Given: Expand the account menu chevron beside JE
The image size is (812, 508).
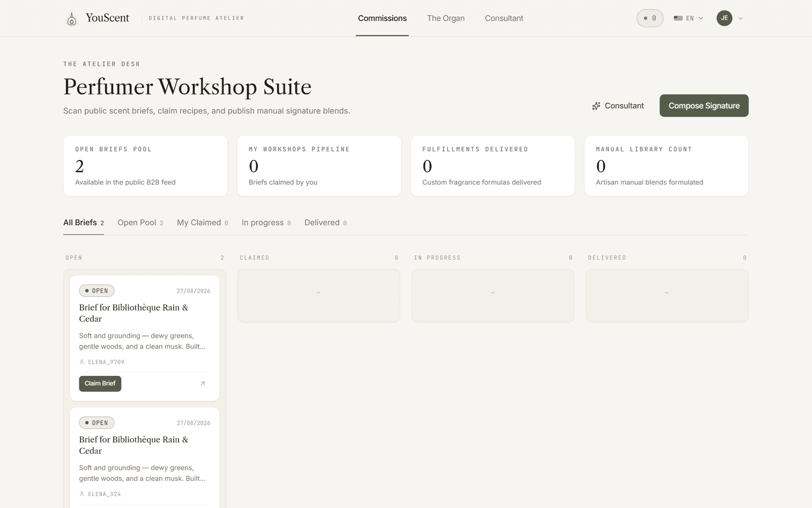Looking at the screenshot, I should point(740,18).
